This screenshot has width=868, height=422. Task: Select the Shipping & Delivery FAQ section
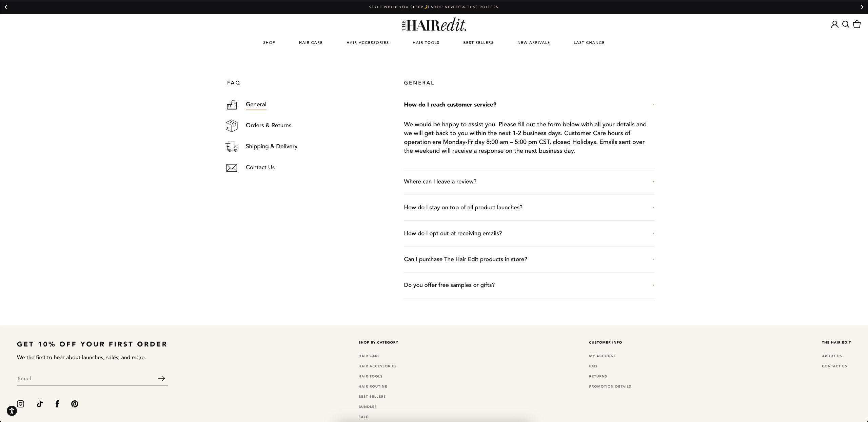pos(271,146)
